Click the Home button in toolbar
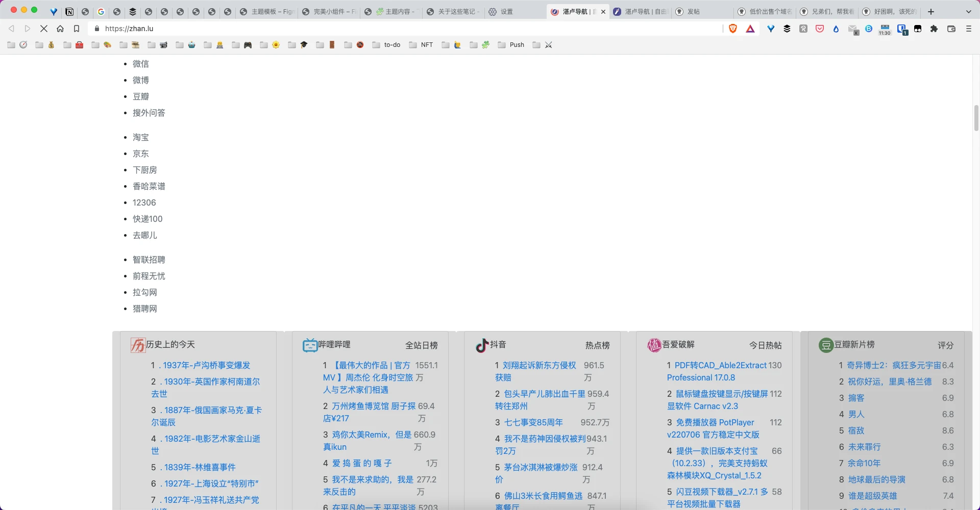 (60, 29)
